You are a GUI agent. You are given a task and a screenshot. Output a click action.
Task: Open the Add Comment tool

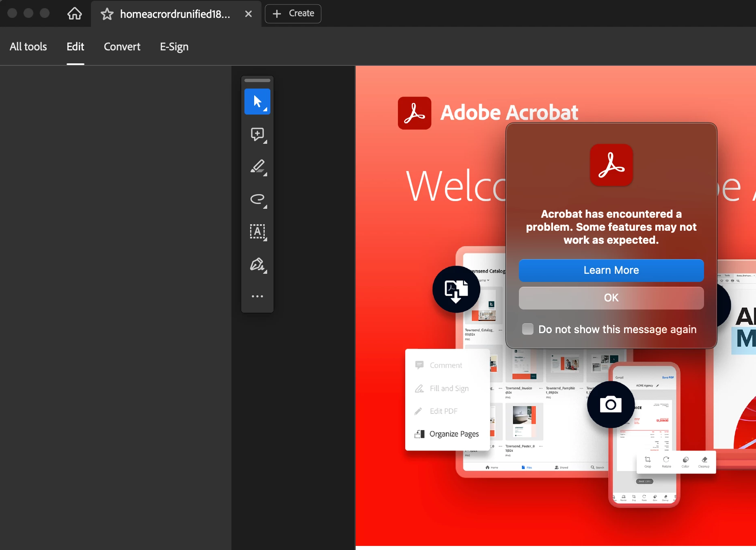click(257, 134)
